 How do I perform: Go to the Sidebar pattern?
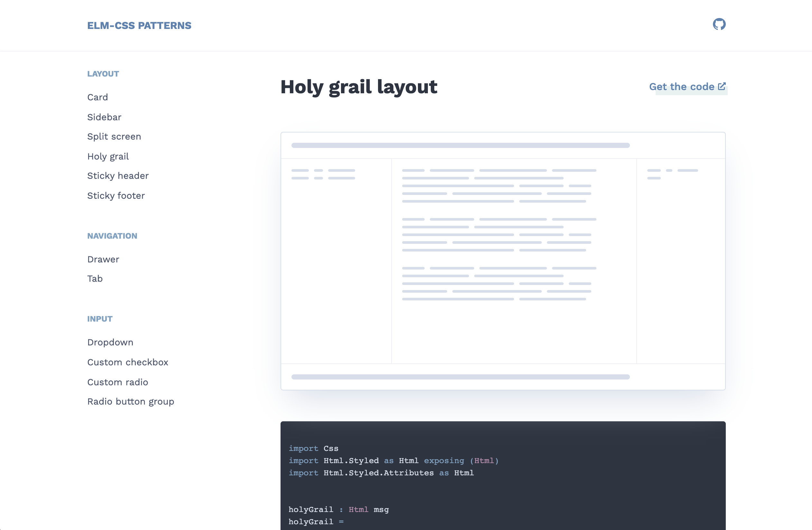[104, 117]
